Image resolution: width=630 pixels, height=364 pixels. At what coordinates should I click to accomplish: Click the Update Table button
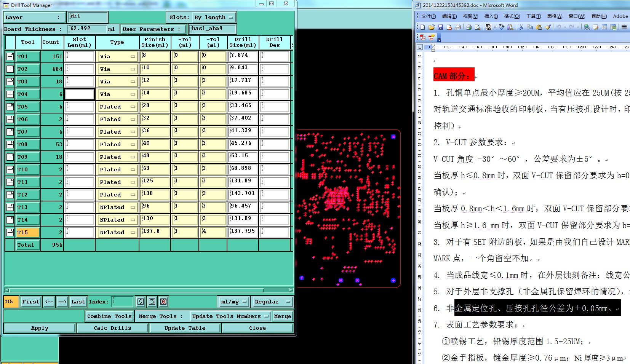tap(185, 328)
